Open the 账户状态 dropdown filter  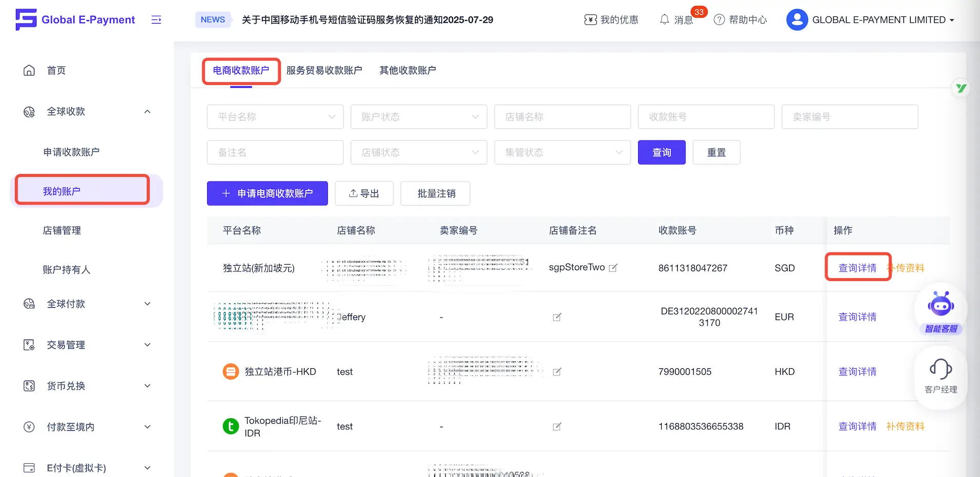point(419,117)
